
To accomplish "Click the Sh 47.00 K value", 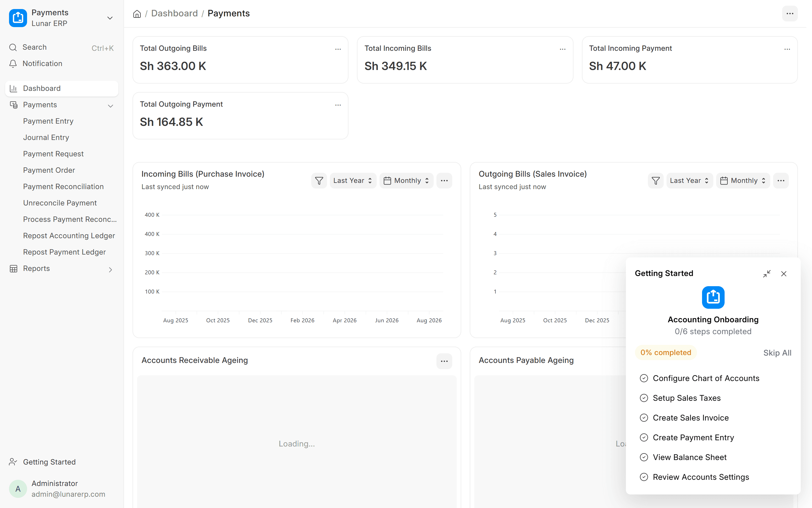I will [618, 66].
